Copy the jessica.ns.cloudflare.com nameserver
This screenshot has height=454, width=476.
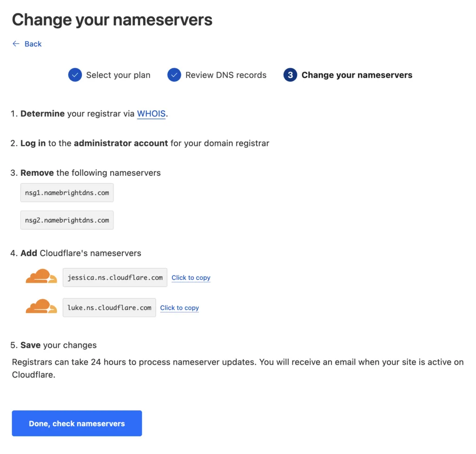[x=191, y=277]
